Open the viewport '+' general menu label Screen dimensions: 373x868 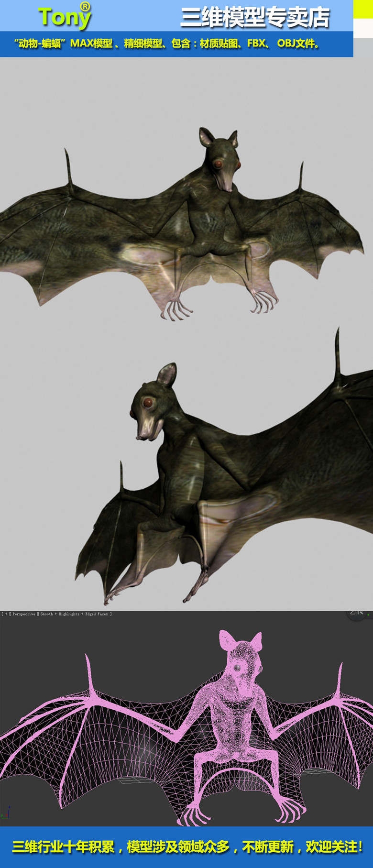(6, 614)
